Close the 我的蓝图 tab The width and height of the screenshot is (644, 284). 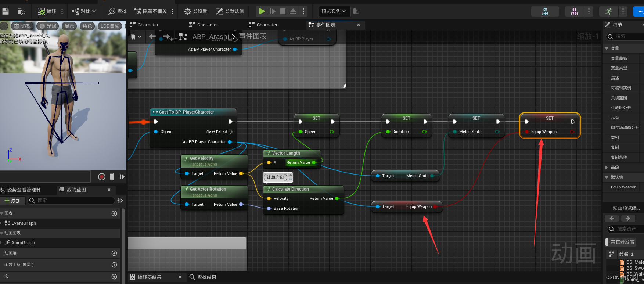click(109, 190)
